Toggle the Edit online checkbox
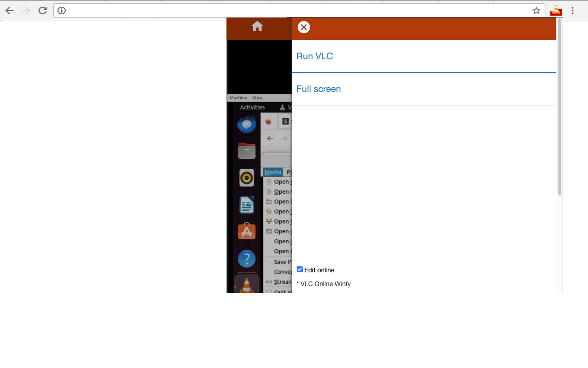This screenshot has width=588, height=368. [x=300, y=270]
